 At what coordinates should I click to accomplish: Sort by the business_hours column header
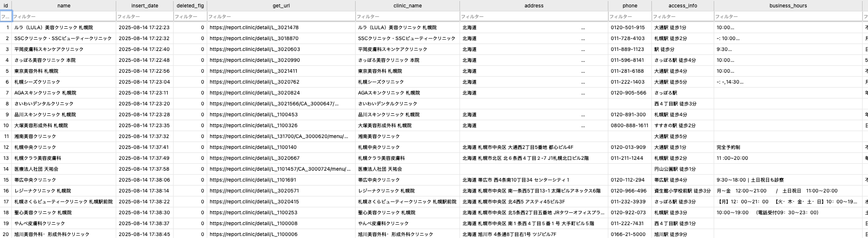[788, 5]
